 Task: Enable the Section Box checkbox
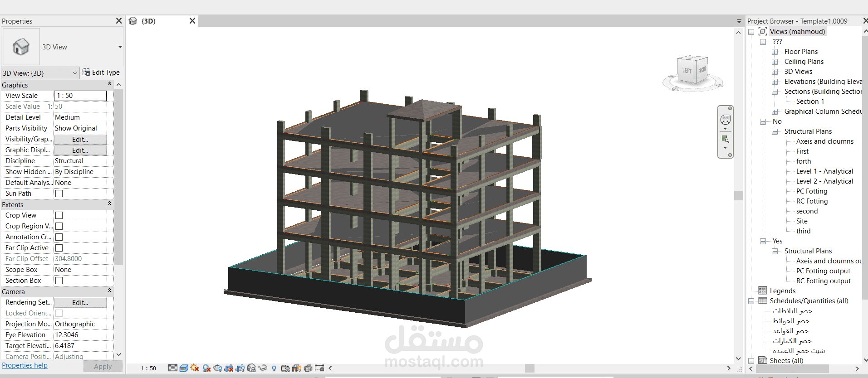click(x=59, y=281)
